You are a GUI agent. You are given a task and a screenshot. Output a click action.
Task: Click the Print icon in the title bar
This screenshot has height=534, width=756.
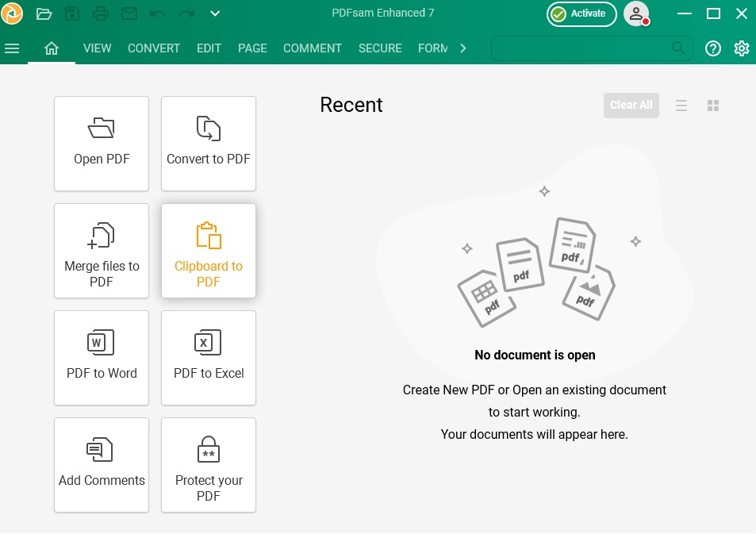pos(100,13)
